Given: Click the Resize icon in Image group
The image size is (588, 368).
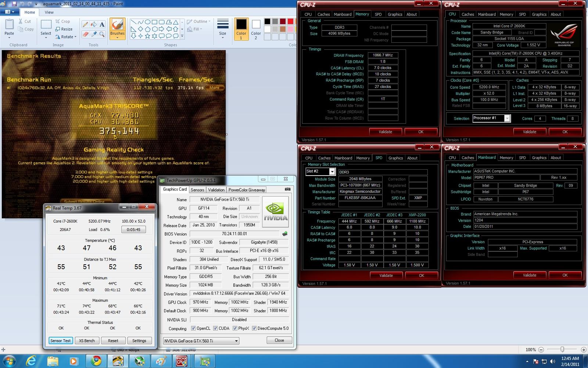Looking at the screenshot, I should [x=58, y=29].
